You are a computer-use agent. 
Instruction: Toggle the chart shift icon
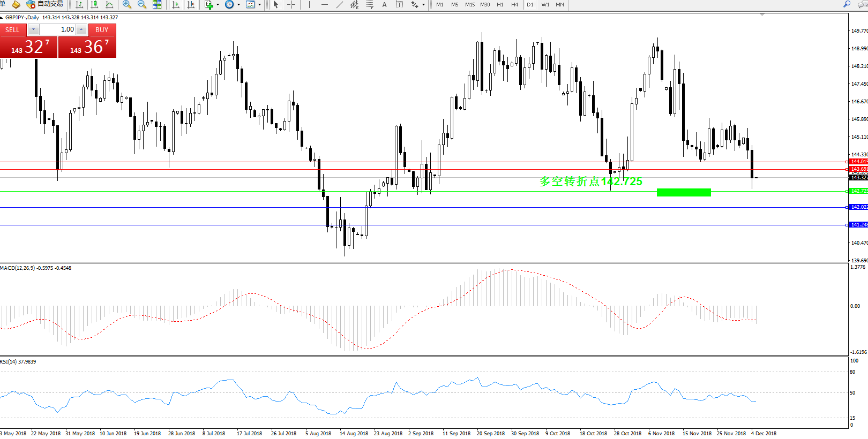click(190, 4)
